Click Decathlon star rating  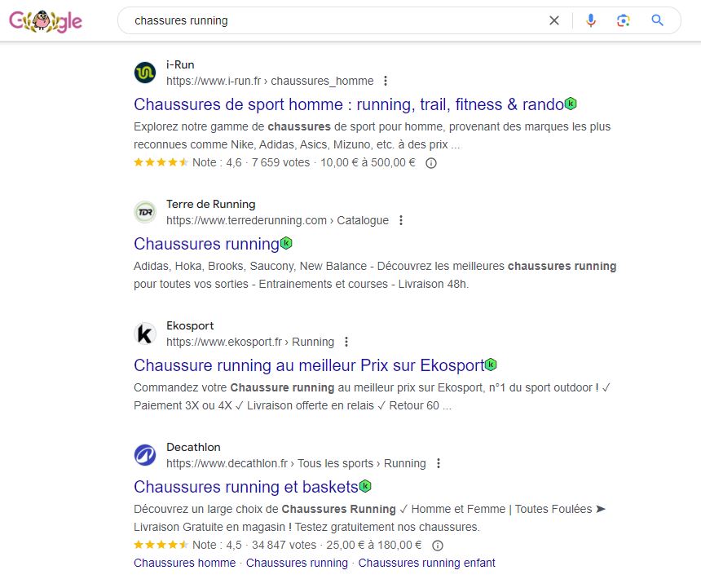[x=161, y=545]
